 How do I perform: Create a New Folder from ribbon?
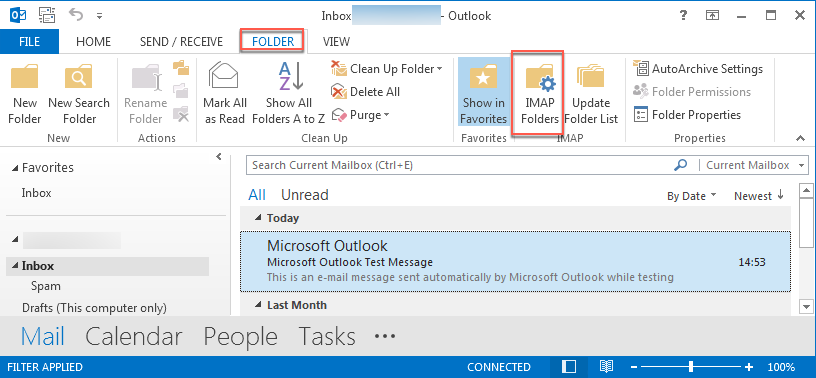(24, 94)
